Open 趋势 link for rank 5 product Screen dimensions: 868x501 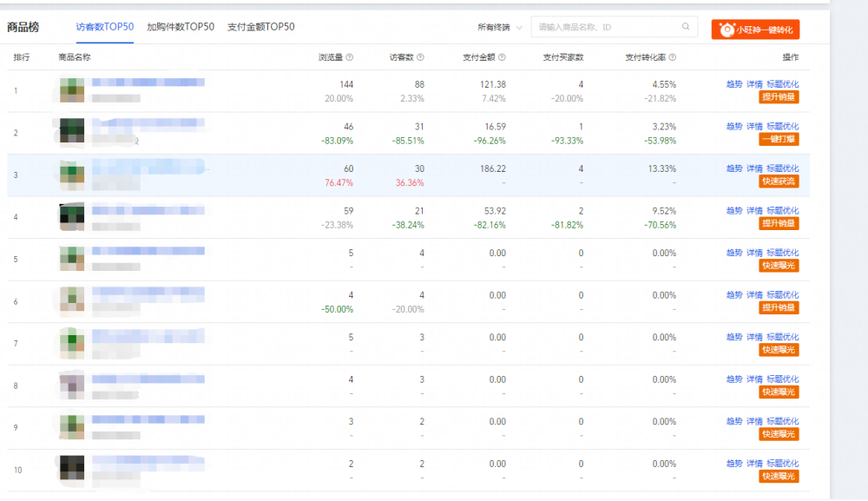(x=734, y=253)
